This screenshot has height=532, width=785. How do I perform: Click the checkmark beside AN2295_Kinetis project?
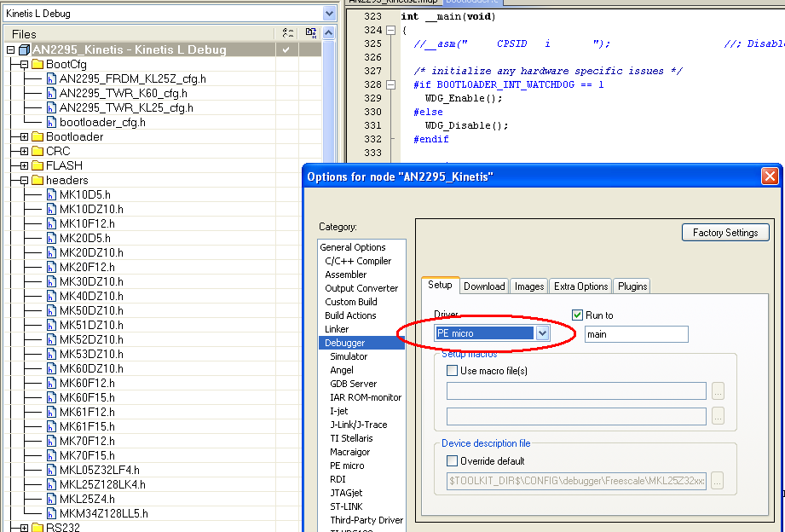286,49
